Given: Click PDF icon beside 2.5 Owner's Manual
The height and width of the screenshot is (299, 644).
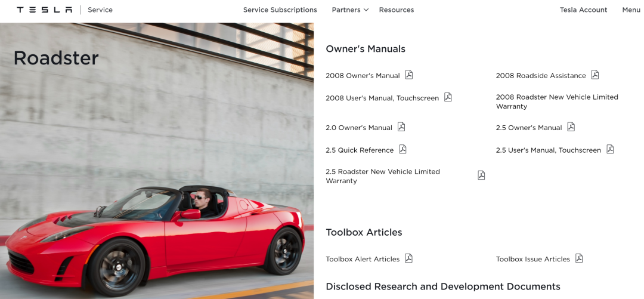Looking at the screenshot, I should pyautogui.click(x=571, y=127).
